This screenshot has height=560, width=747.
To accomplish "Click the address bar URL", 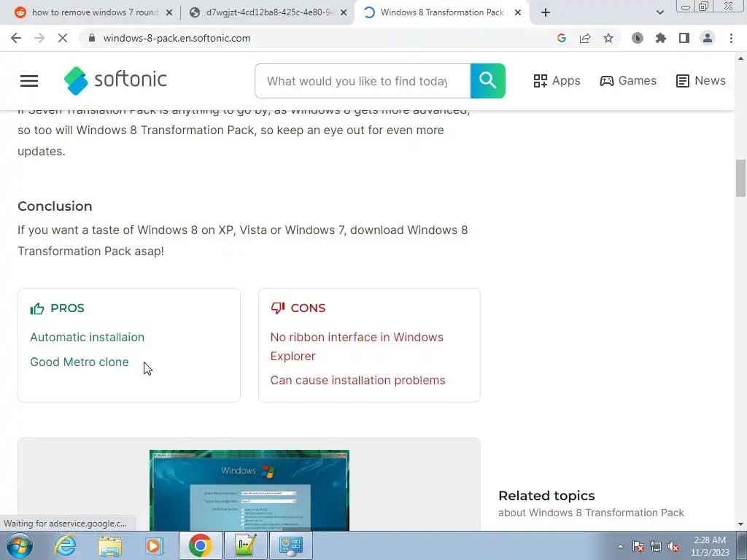I will [x=177, y=38].
